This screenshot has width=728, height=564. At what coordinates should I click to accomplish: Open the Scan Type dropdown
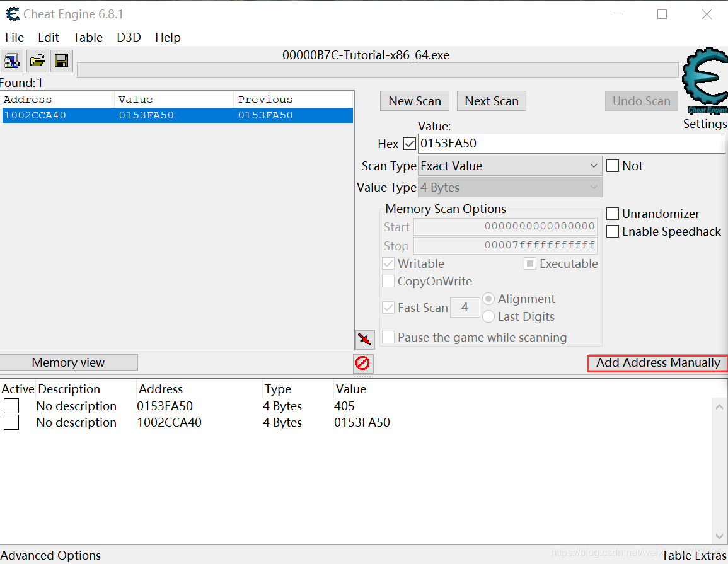tap(510, 166)
